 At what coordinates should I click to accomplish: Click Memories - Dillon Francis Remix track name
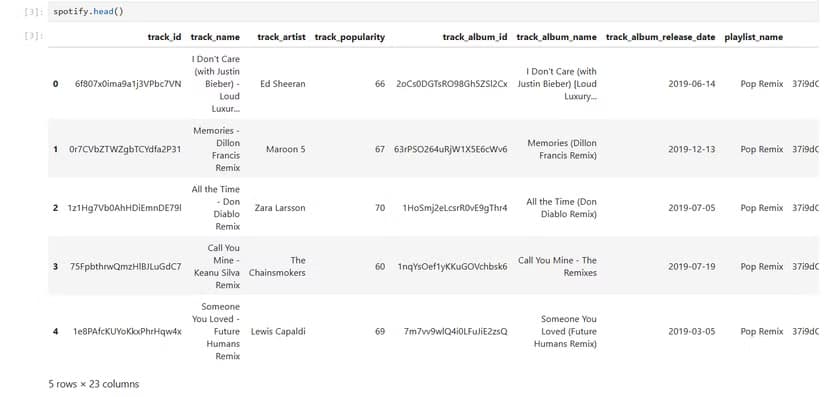[217, 149]
